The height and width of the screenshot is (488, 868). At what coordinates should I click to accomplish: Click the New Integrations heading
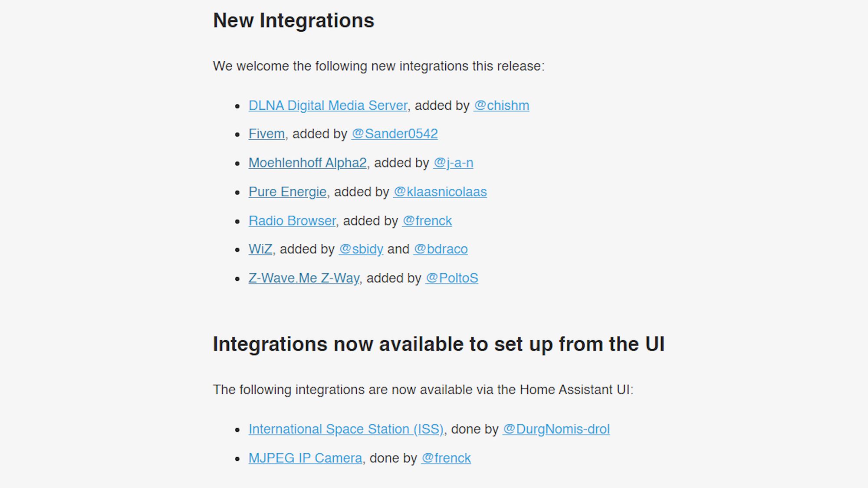(294, 20)
